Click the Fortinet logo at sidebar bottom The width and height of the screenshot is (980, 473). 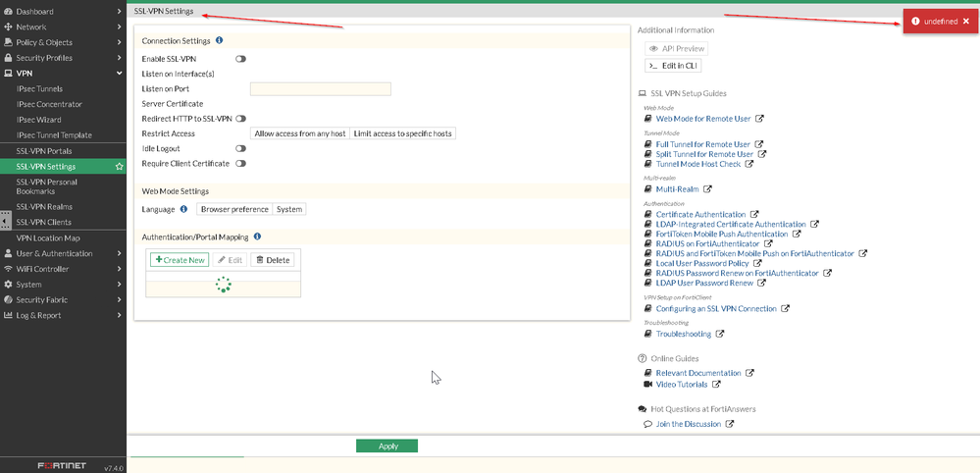(62, 466)
